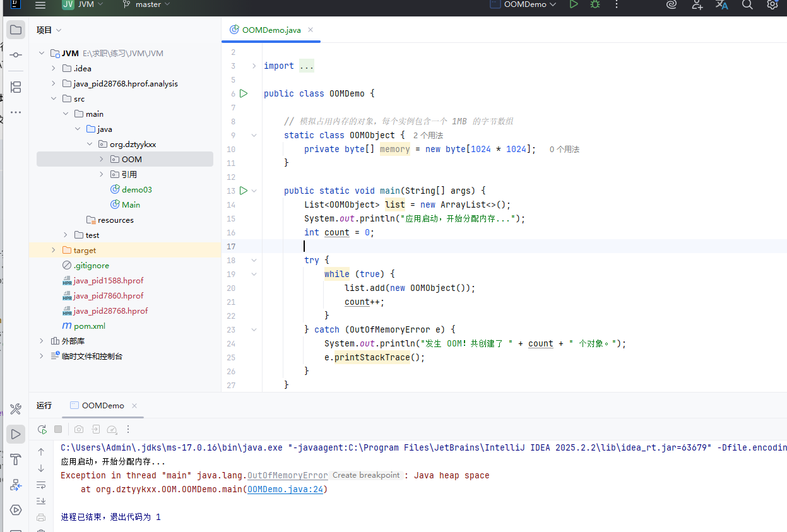Image resolution: width=787 pixels, height=532 pixels.
Task: Run OOMDemo with the green play button
Action: (573, 4)
